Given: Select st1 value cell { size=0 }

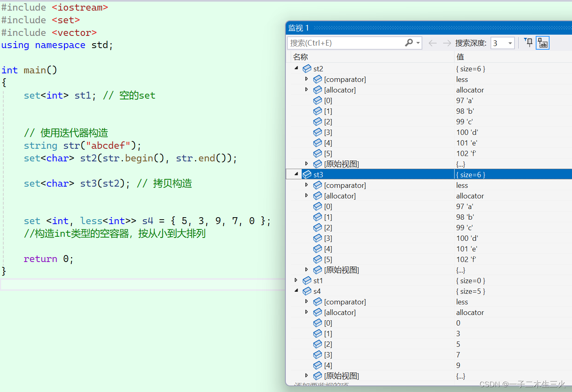Looking at the screenshot, I should 471,280.
